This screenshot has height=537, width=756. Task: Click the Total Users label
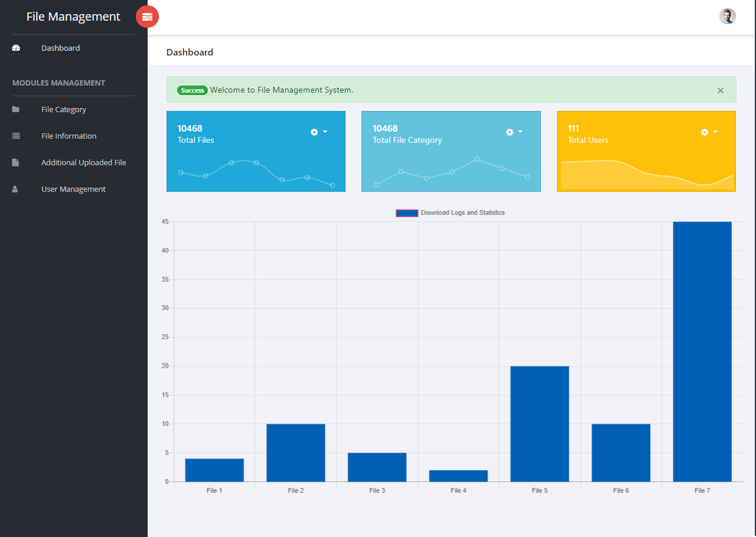[x=588, y=140]
